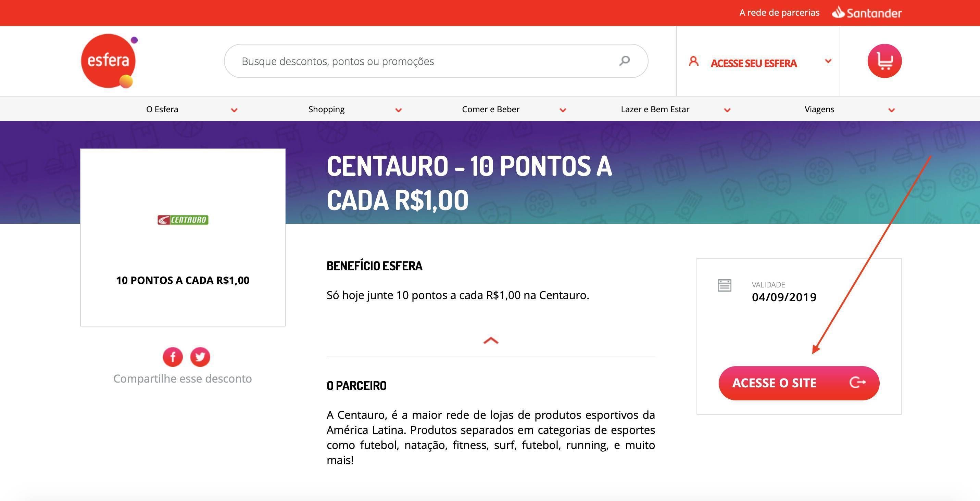Open the Shopping menu

[x=326, y=109]
